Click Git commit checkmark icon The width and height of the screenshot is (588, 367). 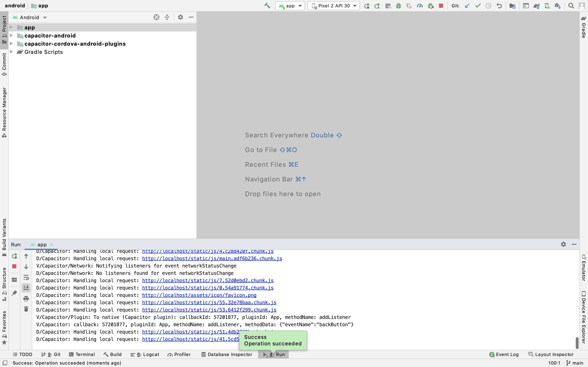point(478,6)
